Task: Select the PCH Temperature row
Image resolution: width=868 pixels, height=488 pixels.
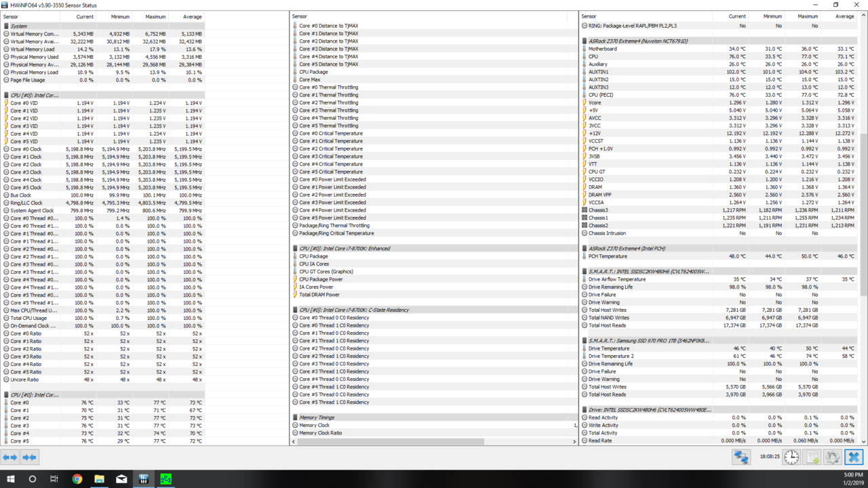Action: coord(719,256)
